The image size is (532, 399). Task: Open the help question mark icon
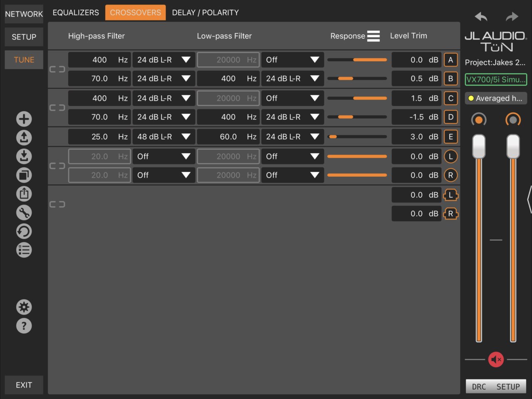click(x=24, y=326)
